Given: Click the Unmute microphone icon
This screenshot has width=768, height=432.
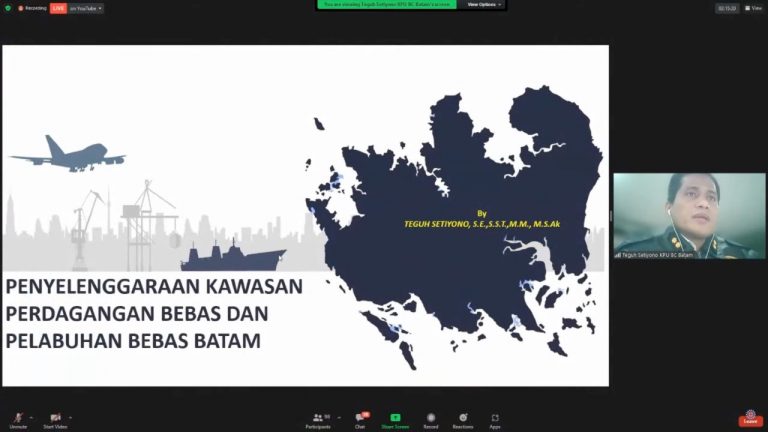Looking at the screenshot, I should (18, 417).
